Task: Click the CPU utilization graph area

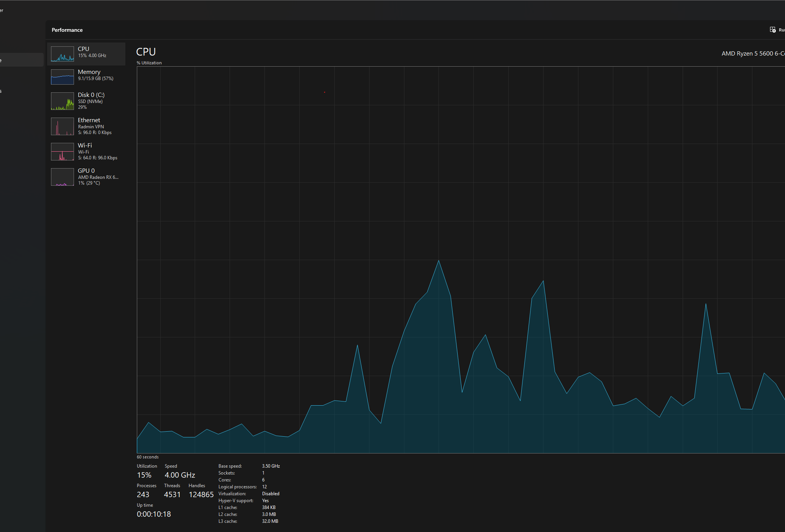Action: (461, 260)
